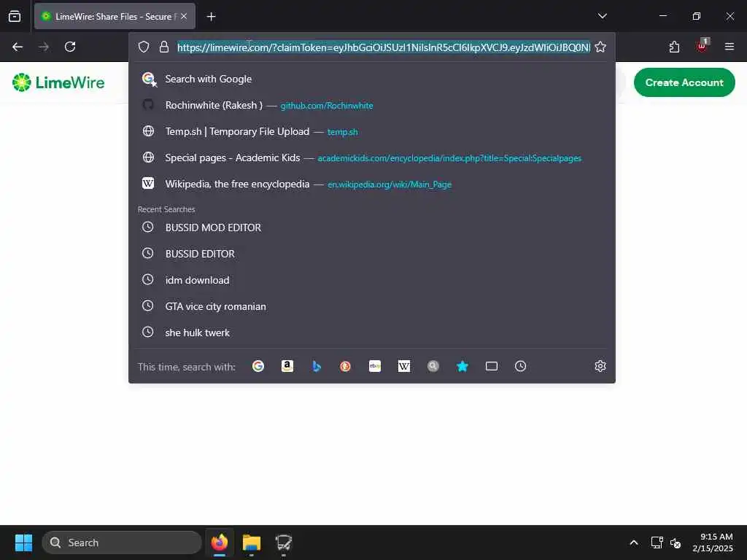
Task: Select recent search BUSSID MOD EDITOR
Action: coord(371,227)
